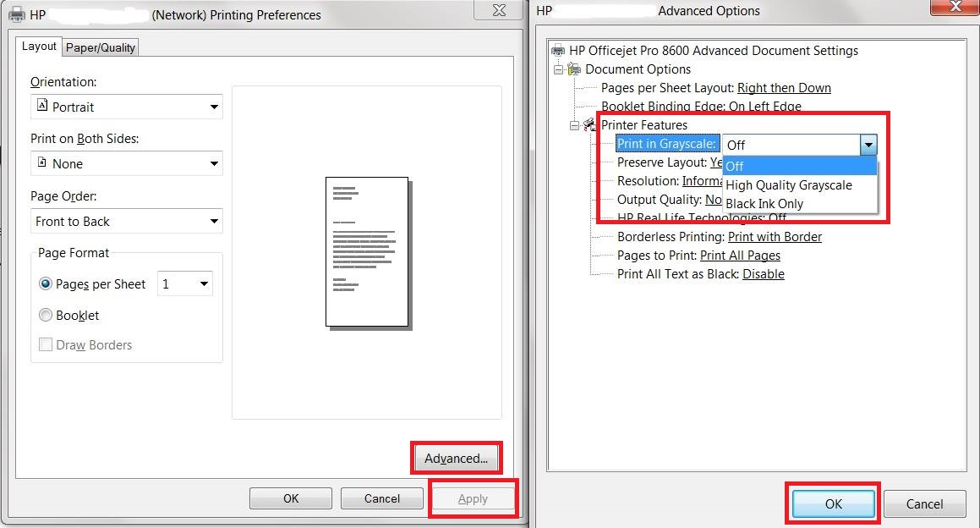Open the Page Order dropdown
Screen dimensions: 980x528
click(127, 222)
